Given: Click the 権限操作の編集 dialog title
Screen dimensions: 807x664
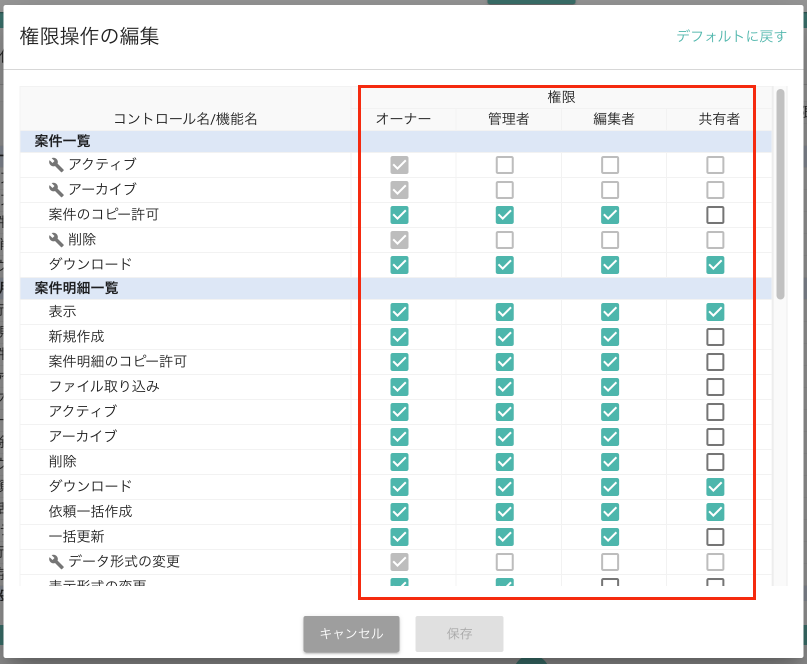Looking at the screenshot, I should (x=90, y=37).
